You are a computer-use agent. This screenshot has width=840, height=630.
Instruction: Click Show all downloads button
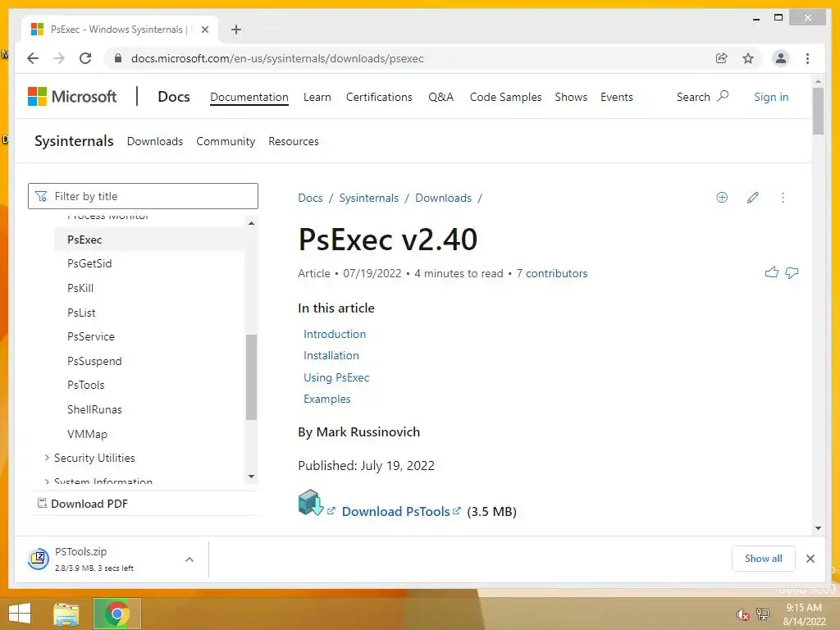click(764, 559)
